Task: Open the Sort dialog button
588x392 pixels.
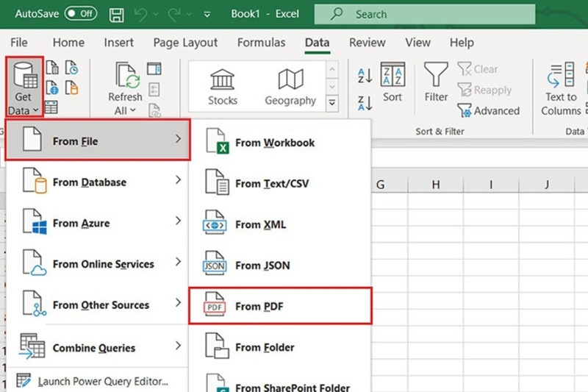Action: click(392, 82)
